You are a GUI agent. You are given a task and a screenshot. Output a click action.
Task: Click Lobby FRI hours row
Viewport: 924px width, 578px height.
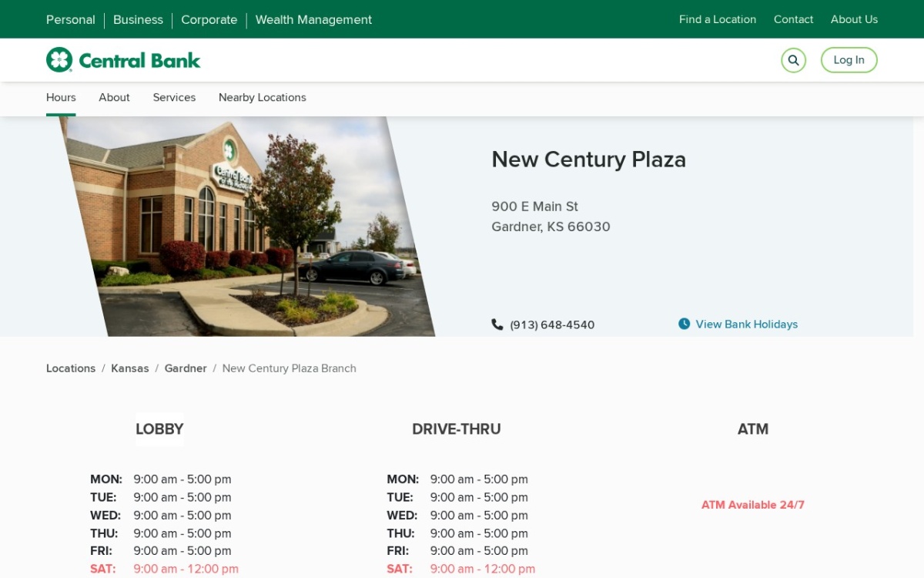(x=160, y=551)
